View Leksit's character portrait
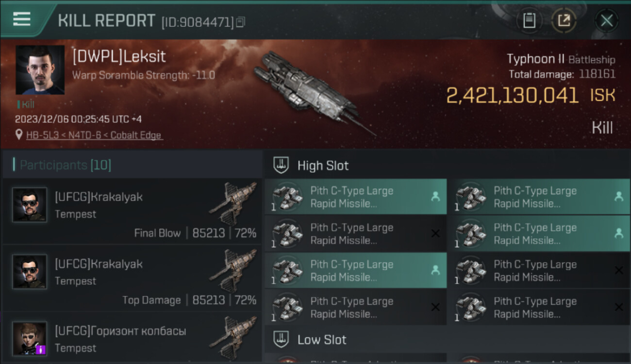The image size is (631, 364). point(40,70)
